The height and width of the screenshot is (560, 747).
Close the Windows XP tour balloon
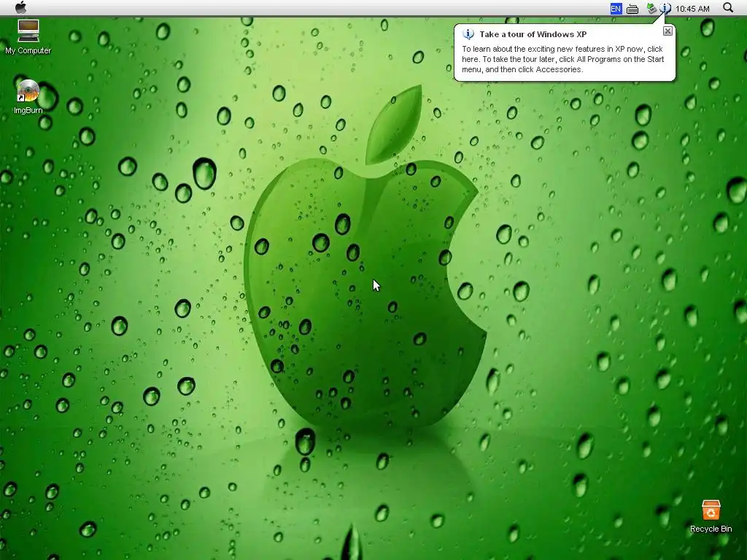coord(667,31)
